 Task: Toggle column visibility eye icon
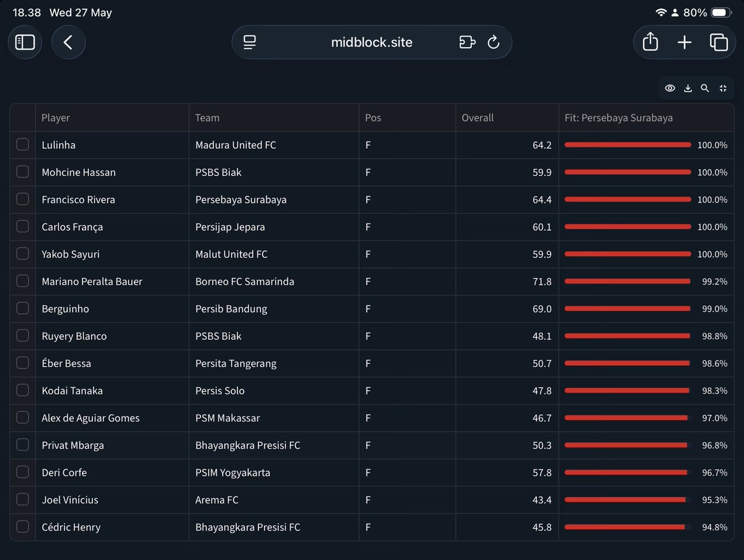(670, 89)
